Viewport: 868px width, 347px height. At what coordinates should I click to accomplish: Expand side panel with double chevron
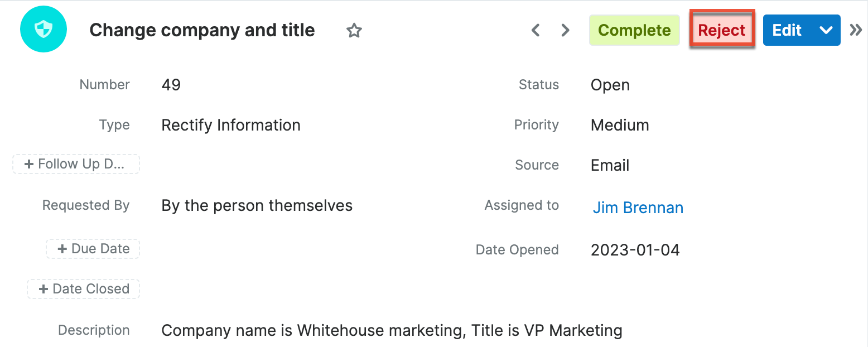856,30
